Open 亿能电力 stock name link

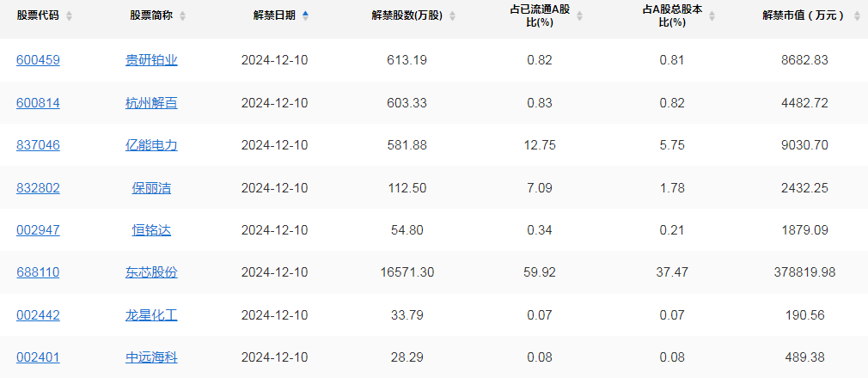tap(151, 145)
